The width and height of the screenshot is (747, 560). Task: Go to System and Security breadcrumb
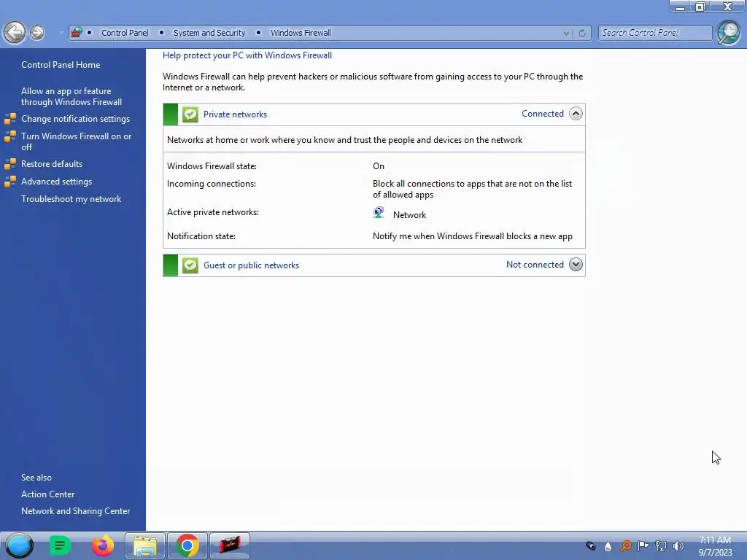point(209,33)
